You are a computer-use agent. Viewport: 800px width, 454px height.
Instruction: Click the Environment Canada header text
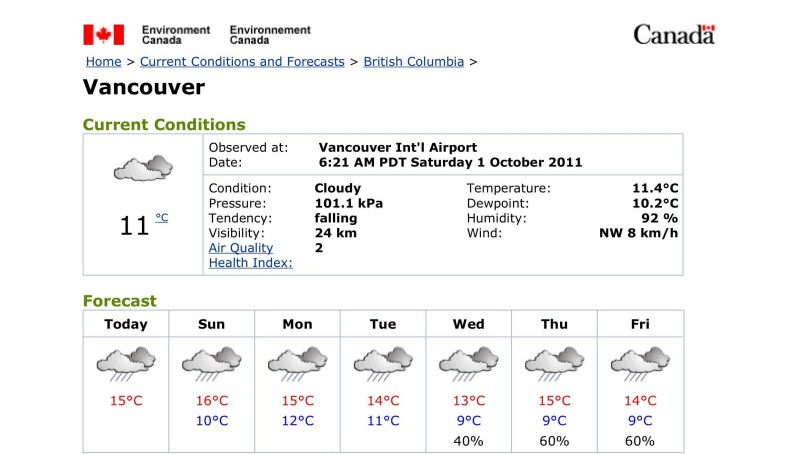[x=176, y=35]
